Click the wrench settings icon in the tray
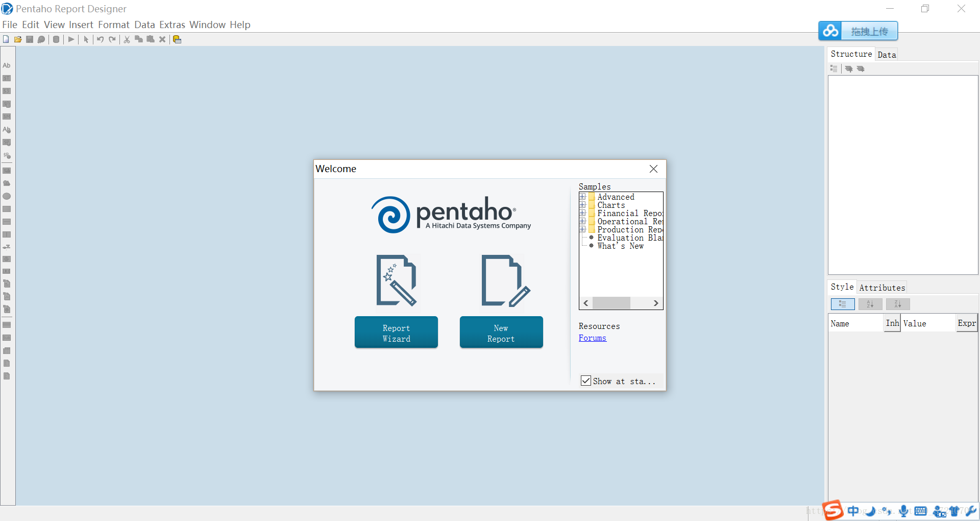The height and width of the screenshot is (521, 980). click(971, 511)
